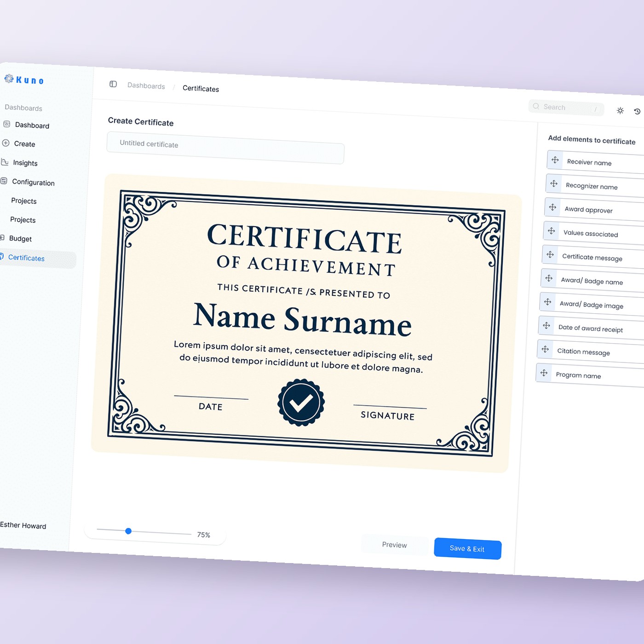
Task: Click the Dashboards section label in sidebar
Action: (23, 107)
